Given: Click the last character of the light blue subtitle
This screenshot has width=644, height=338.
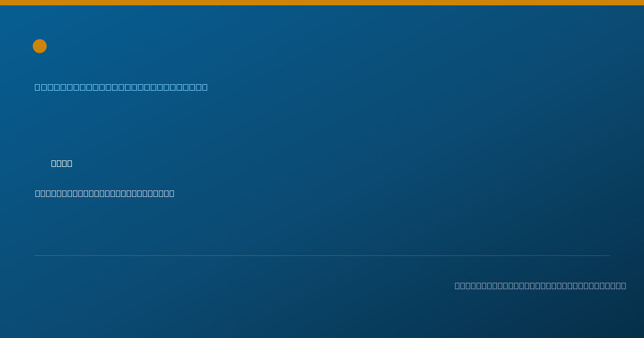Looking at the screenshot, I should click(x=205, y=87).
